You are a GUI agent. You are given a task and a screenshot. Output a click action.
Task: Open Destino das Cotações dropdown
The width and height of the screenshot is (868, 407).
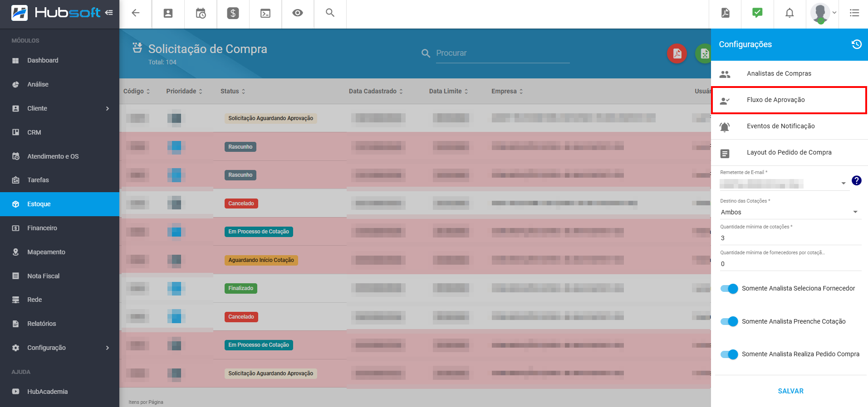point(790,212)
